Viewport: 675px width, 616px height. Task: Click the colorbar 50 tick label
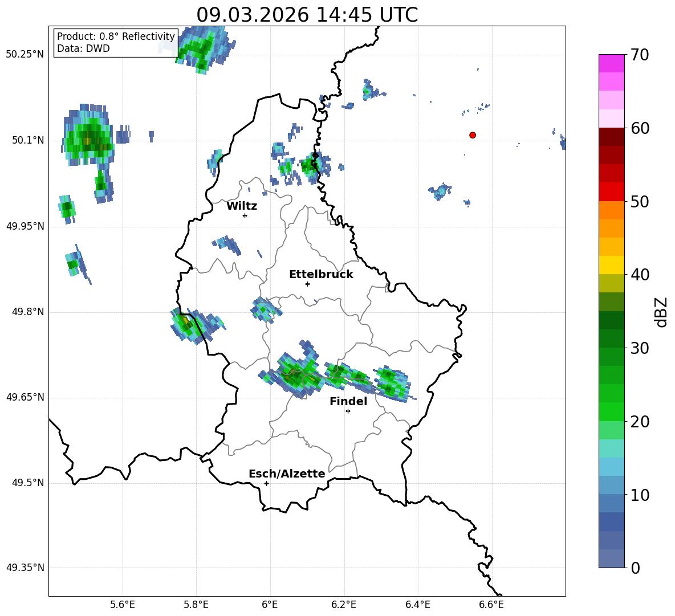(x=640, y=201)
